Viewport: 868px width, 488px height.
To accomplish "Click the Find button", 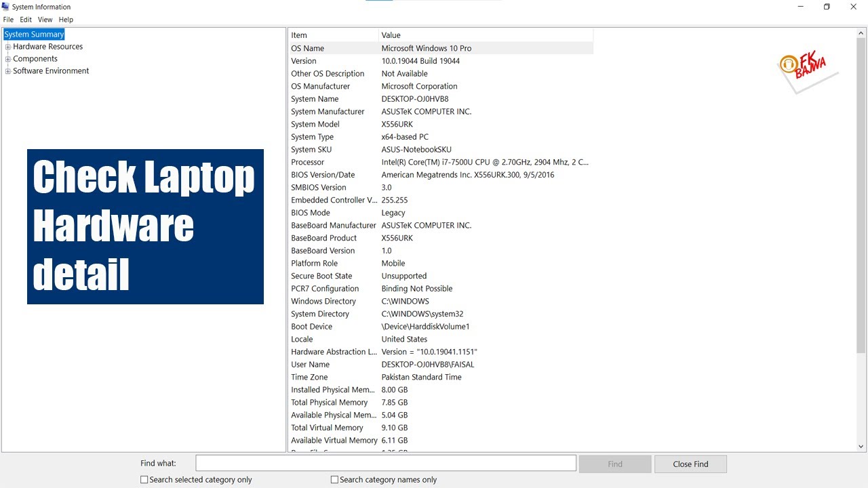I will (615, 464).
